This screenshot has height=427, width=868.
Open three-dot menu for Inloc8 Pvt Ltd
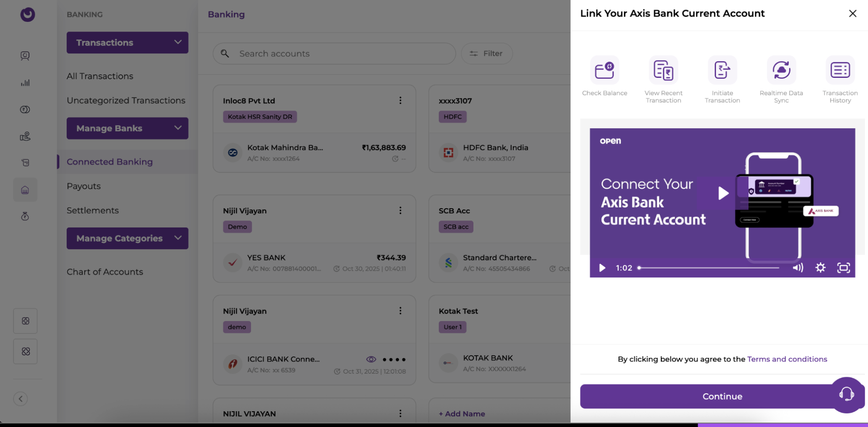[x=400, y=101]
